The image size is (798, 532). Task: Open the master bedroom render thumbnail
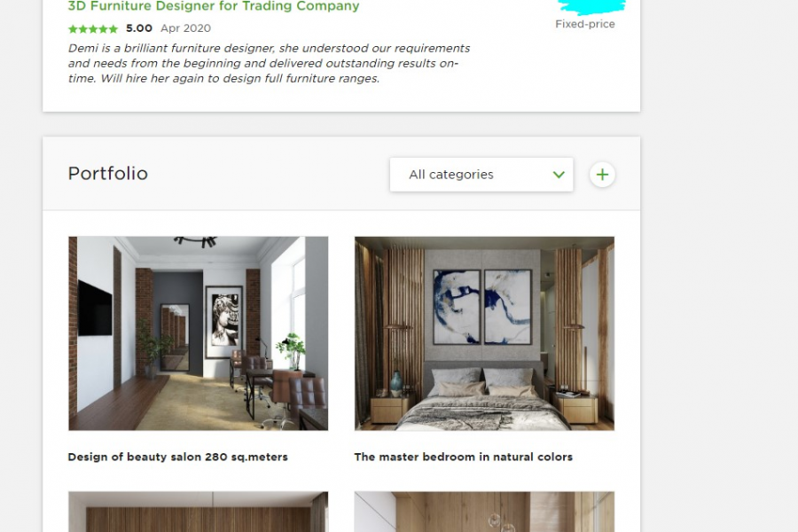pyautogui.click(x=484, y=333)
